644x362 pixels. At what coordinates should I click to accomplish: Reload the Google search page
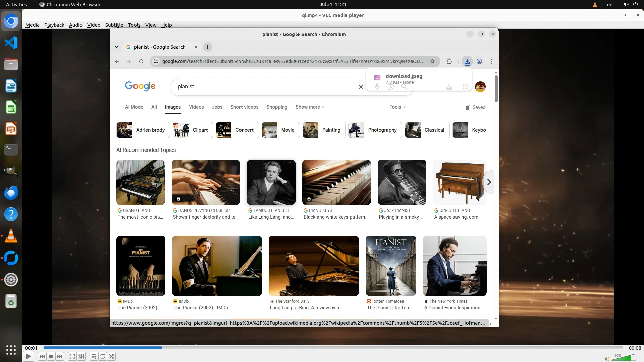coord(141,61)
